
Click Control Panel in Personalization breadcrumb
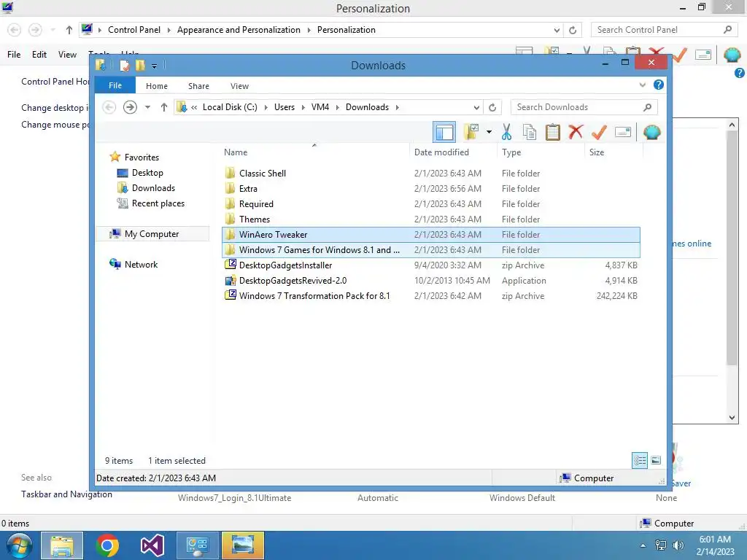point(134,29)
